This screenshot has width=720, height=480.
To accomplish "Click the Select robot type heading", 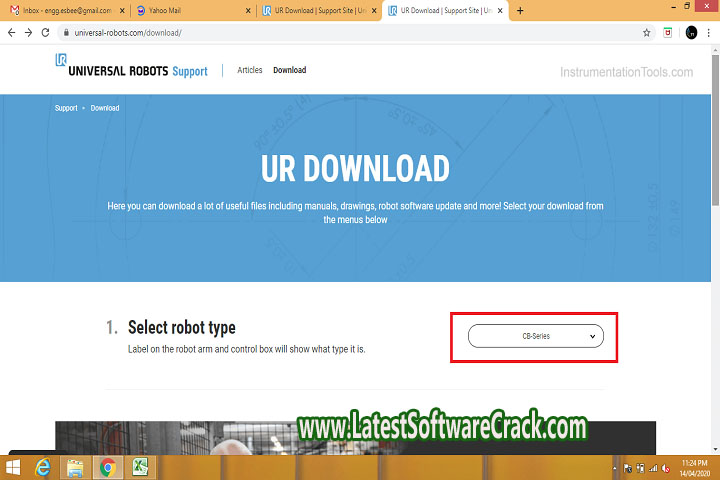I will coord(182,328).
